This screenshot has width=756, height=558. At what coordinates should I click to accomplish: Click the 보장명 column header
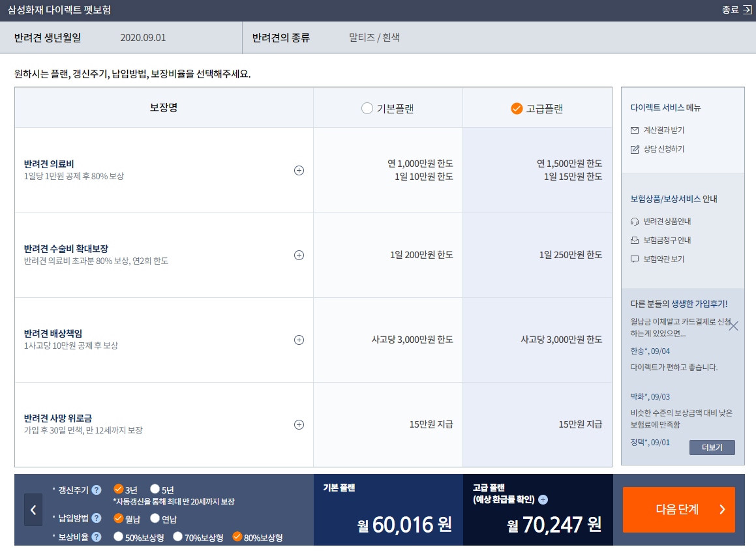(x=164, y=108)
